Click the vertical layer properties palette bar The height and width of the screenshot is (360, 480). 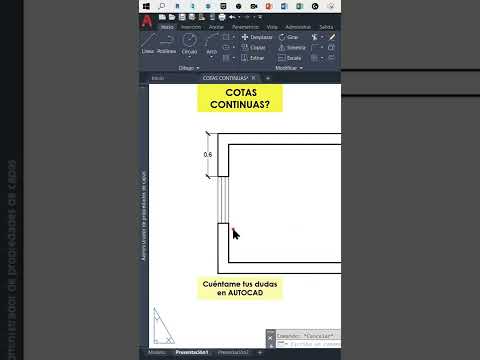tap(144, 216)
